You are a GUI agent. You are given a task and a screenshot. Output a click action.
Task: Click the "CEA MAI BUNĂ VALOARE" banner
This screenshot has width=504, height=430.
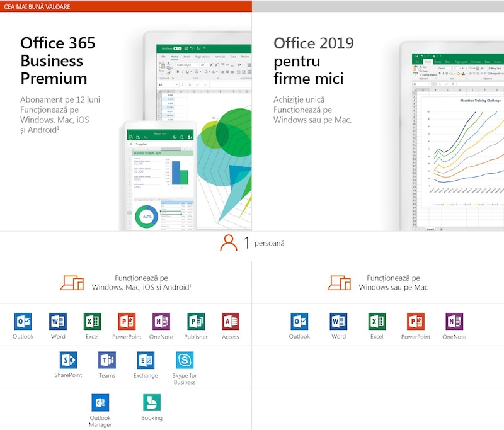pos(126,6)
